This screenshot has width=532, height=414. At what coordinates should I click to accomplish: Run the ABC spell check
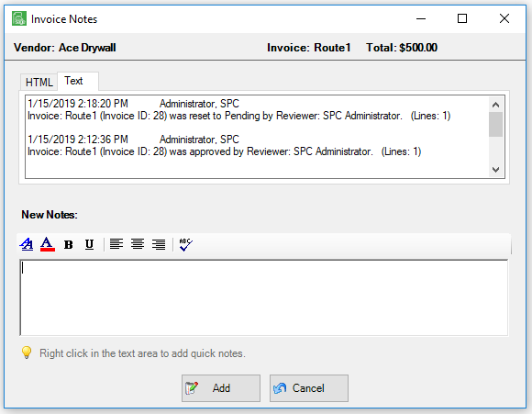[x=185, y=244]
